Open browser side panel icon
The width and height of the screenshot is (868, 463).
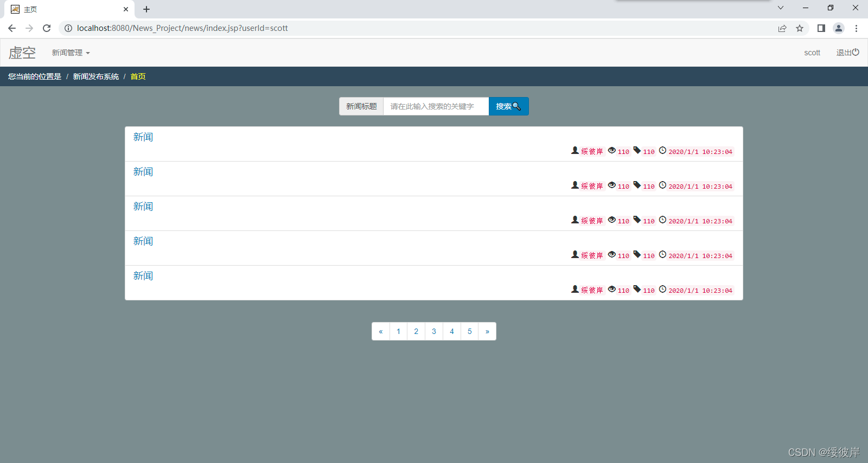pos(821,28)
